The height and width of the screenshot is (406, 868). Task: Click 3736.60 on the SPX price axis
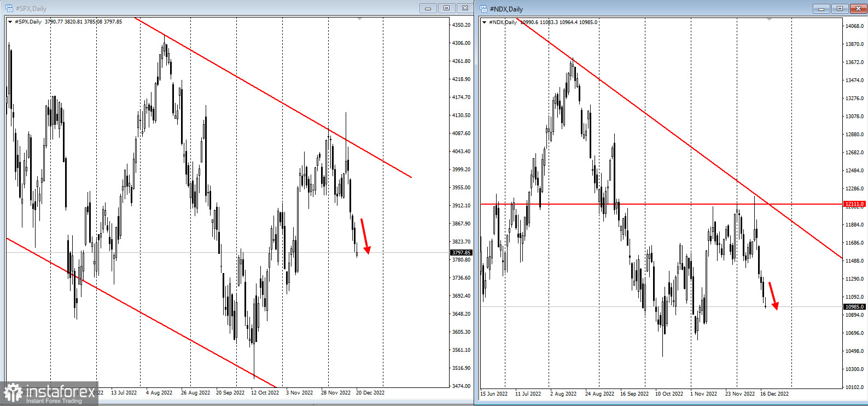pyautogui.click(x=461, y=278)
